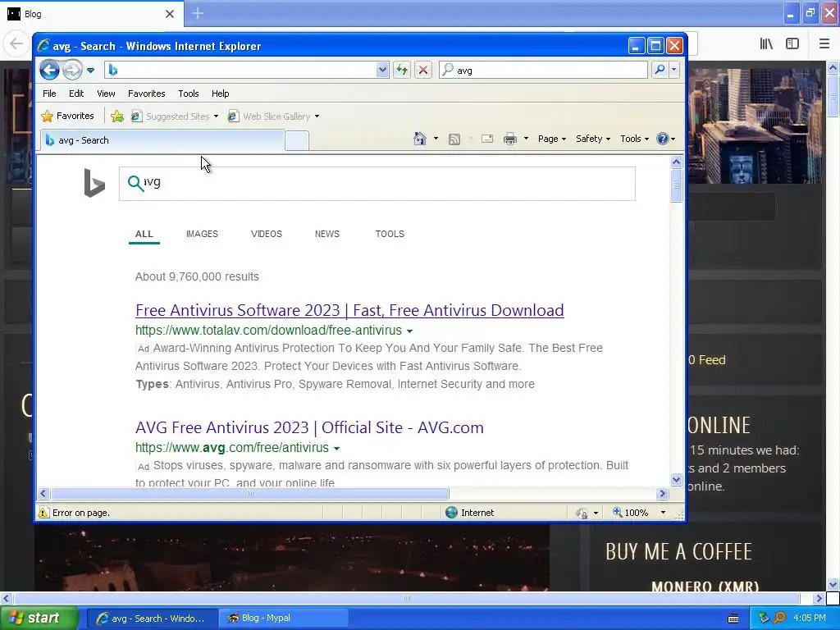The image size is (840, 630).
Task: Click the Bing search text box
Action: 377,183
